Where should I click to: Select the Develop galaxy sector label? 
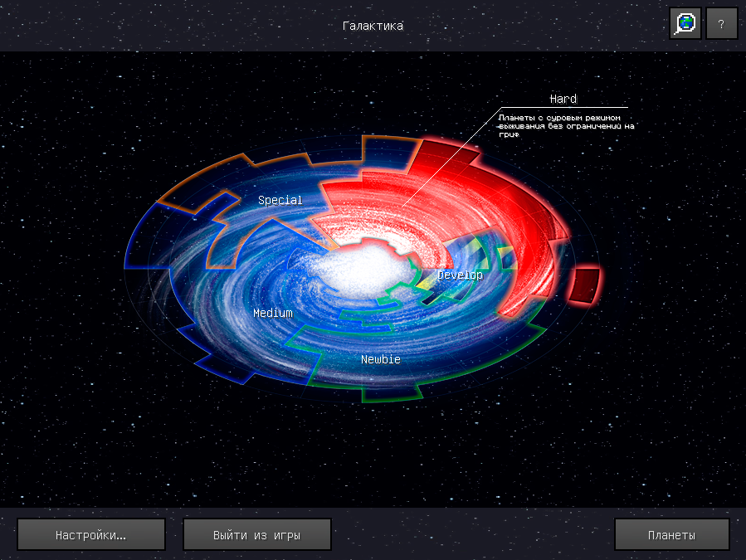click(x=460, y=275)
